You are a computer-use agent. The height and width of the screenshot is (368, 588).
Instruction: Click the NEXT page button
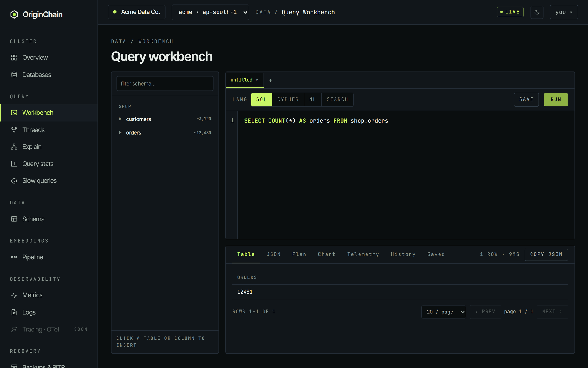(552, 312)
